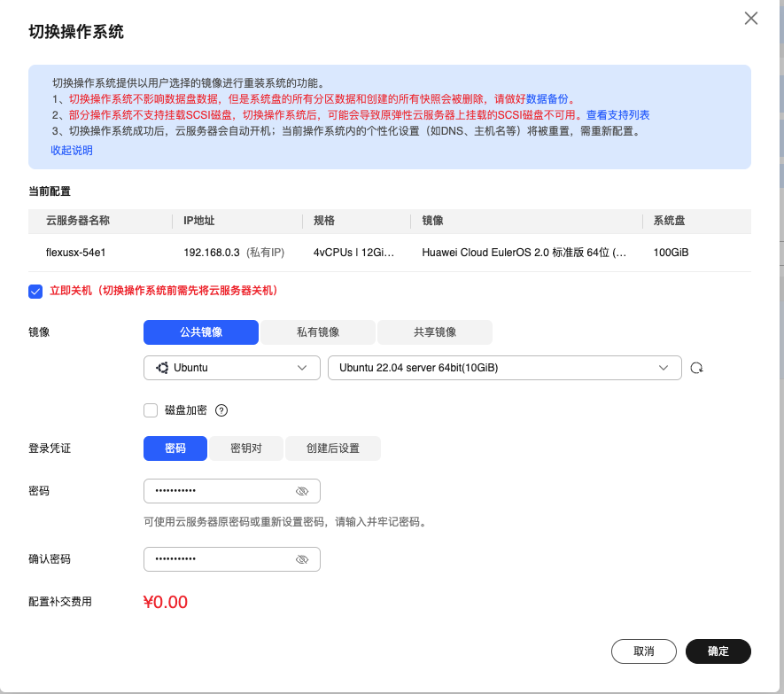Viewport: 784px width, 694px height.
Task: Open the 查看支持列表 link
Action: [x=617, y=115]
